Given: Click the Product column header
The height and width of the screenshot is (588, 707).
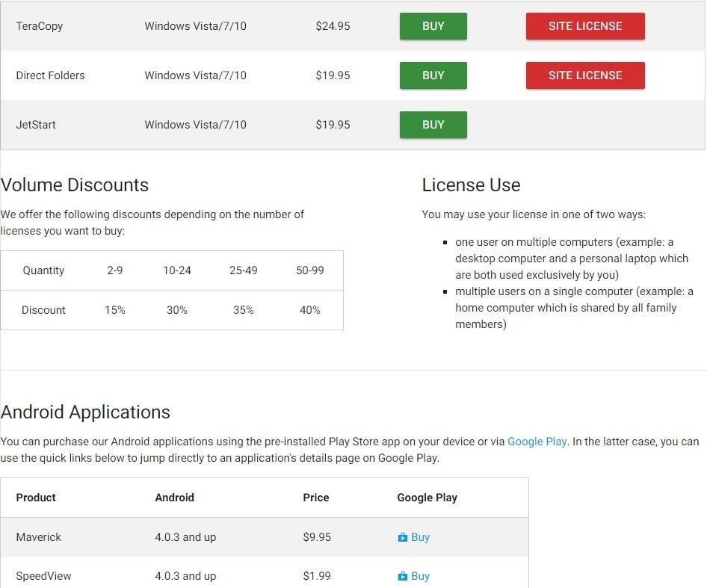Looking at the screenshot, I should (36, 498).
